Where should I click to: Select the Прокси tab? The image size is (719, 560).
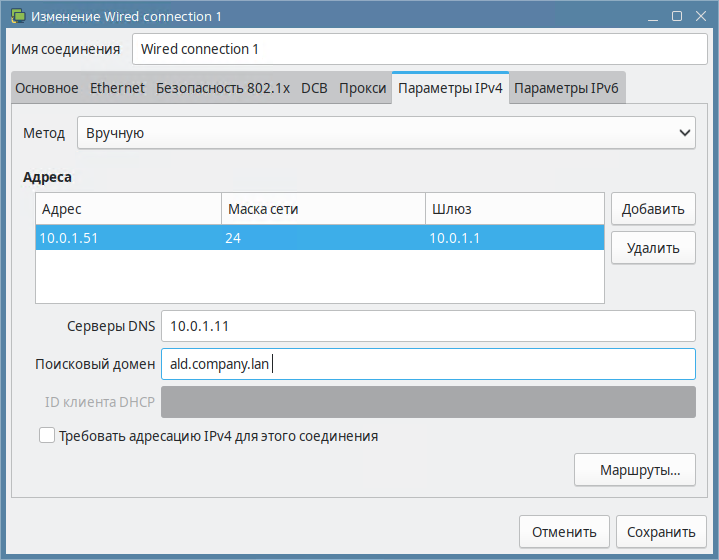tap(363, 88)
